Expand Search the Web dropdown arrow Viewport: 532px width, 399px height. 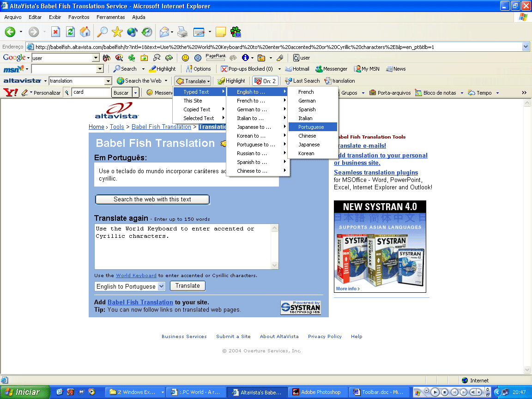(x=166, y=81)
